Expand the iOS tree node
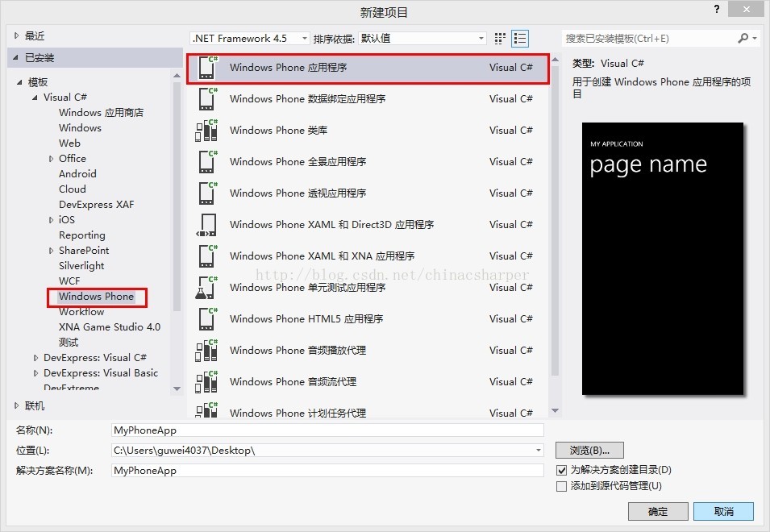Screen dimensions: 770x532 (x=51, y=220)
